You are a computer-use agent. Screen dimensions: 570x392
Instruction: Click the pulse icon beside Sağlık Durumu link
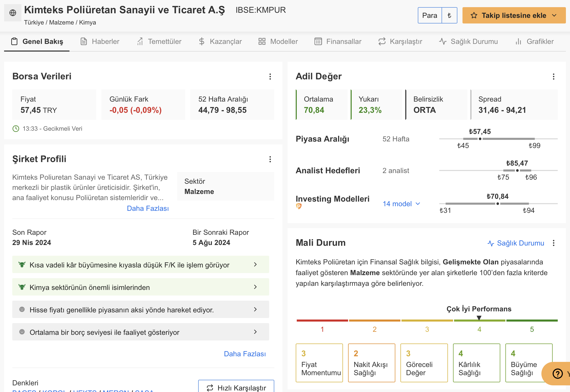tap(491, 243)
